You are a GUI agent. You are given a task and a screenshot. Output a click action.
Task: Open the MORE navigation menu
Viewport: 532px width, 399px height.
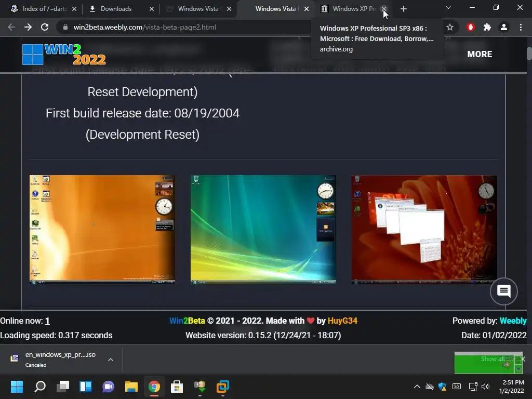[480, 54]
